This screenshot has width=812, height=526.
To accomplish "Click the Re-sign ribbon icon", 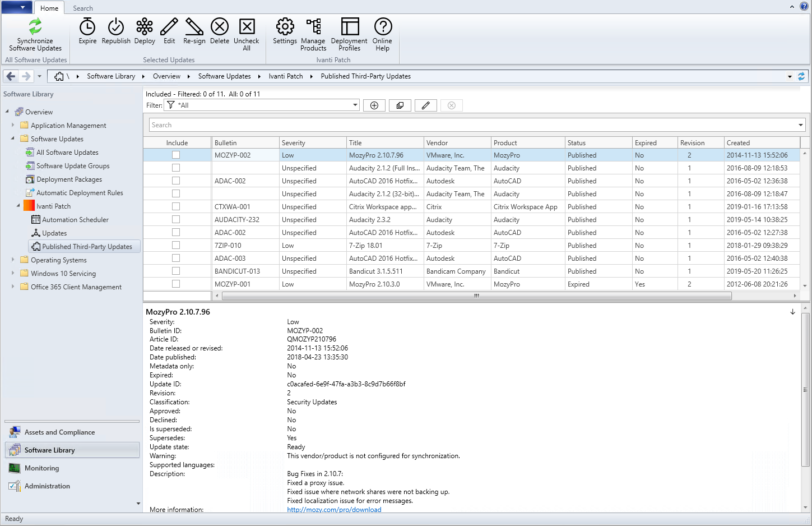I will point(194,27).
